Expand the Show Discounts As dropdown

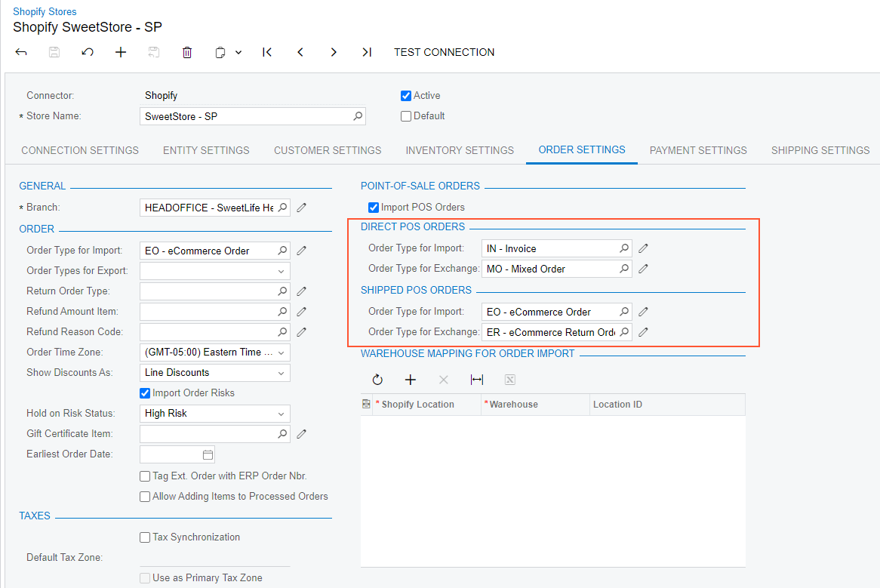coord(281,373)
